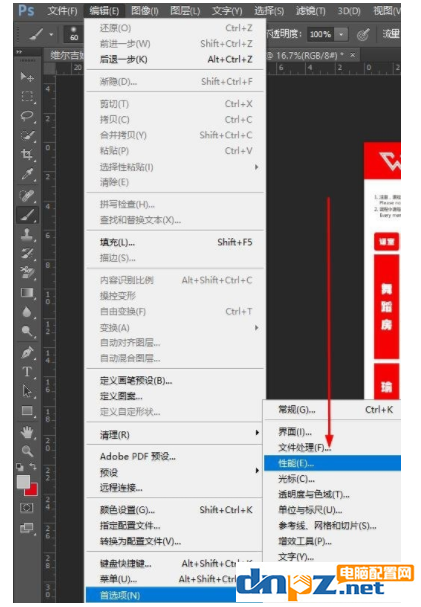The height and width of the screenshot is (607, 421).
Task: Toggle pressure for opacity icon
Action: click(x=363, y=35)
